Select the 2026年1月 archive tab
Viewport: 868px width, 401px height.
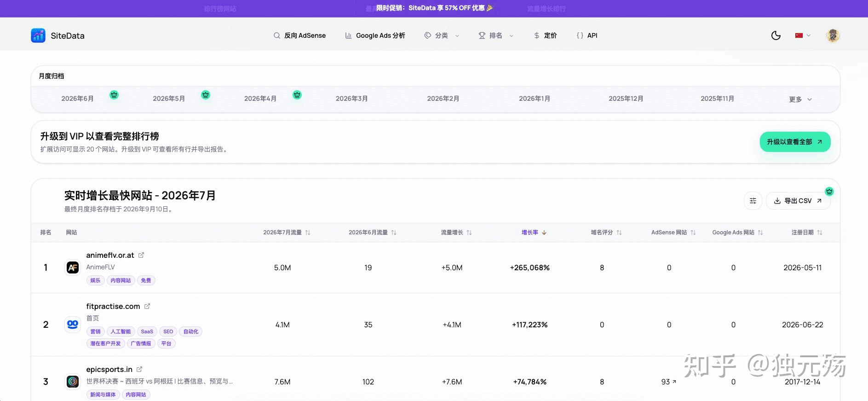[x=535, y=99]
